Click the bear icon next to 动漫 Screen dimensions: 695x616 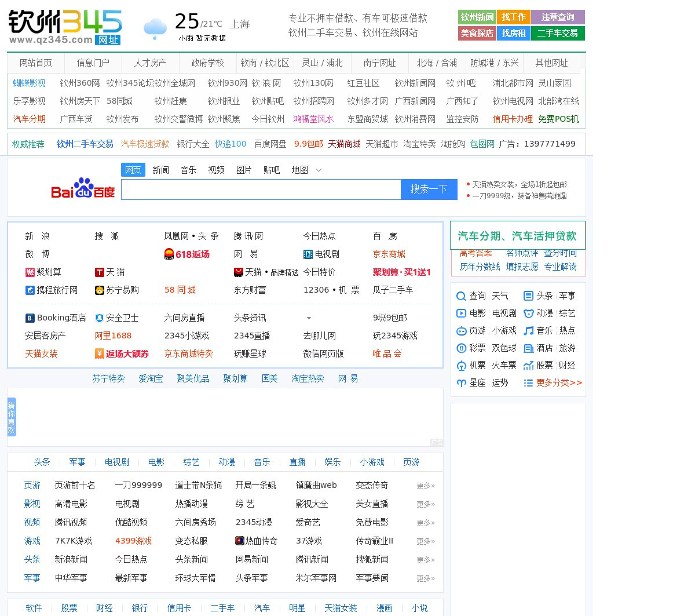coord(528,314)
